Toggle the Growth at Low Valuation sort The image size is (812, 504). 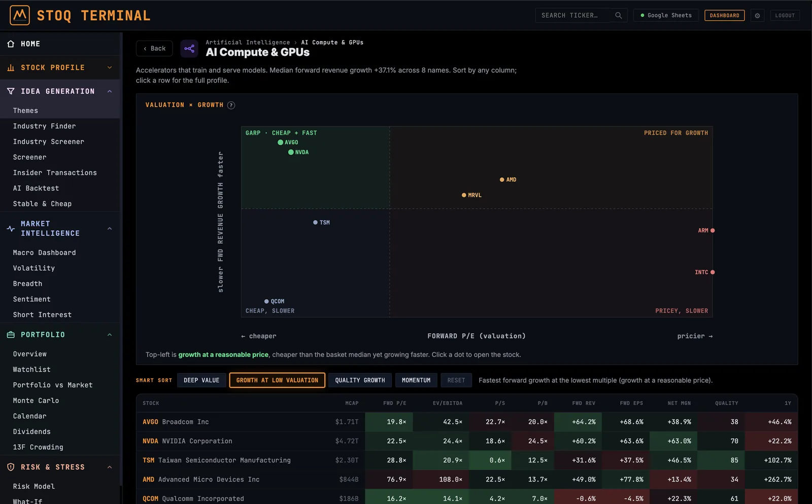pyautogui.click(x=277, y=380)
